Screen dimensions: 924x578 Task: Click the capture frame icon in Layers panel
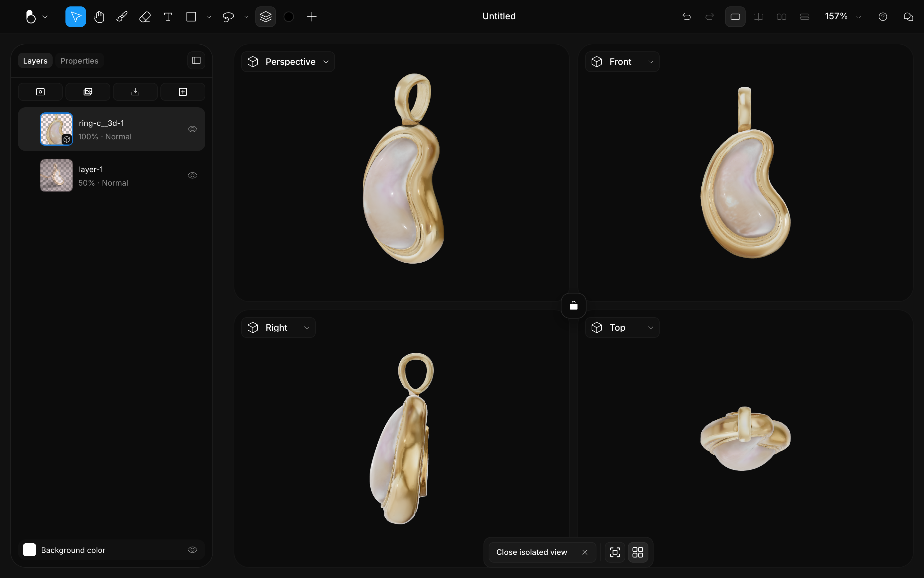40,92
